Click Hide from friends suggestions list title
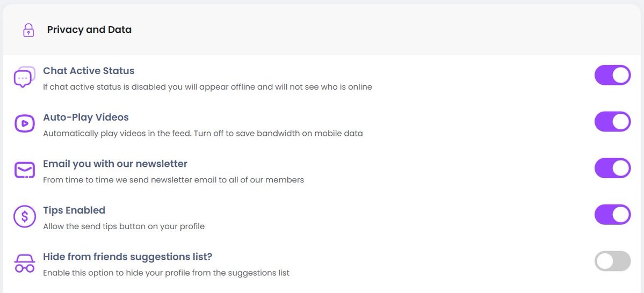The width and height of the screenshot is (644, 293). 128,257
